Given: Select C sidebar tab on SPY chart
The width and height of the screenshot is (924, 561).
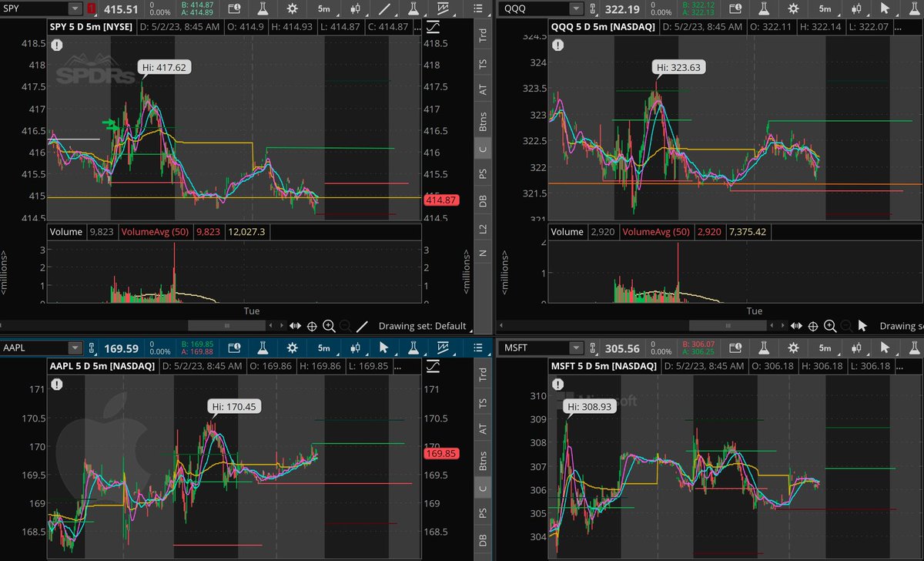Looking at the screenshot, I should pyautogui.click(x=482, y=149).
